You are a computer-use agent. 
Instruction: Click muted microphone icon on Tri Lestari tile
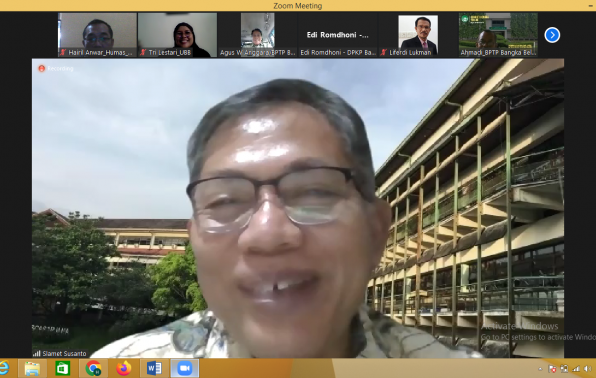[143, 52]
